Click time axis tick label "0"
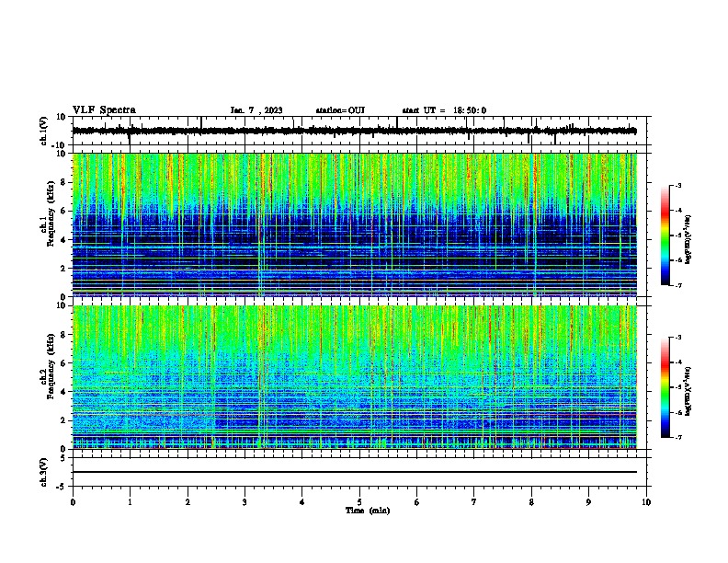The height and width of the screenshot is (563, 728). pyautogui.click(x=73, y=502)
